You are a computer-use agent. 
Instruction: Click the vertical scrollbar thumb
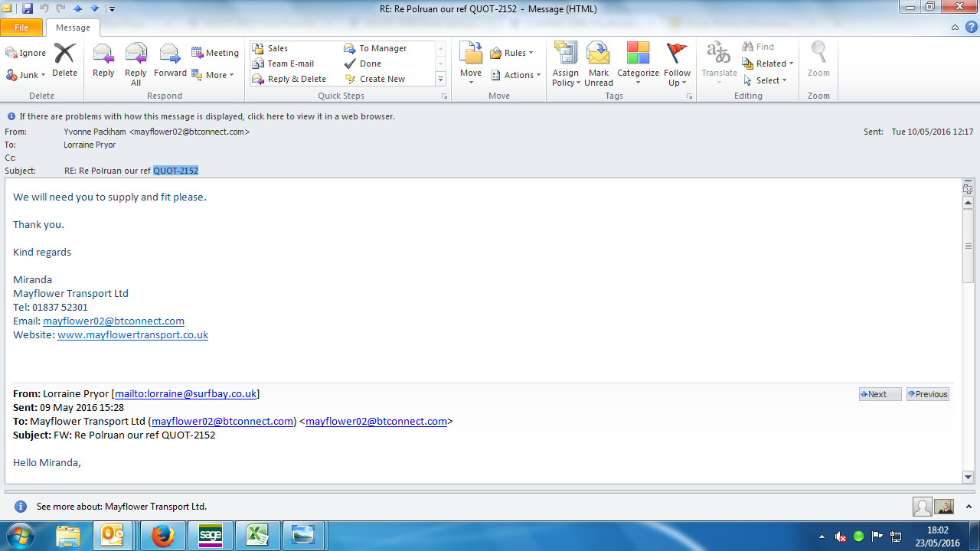[968, 246]
